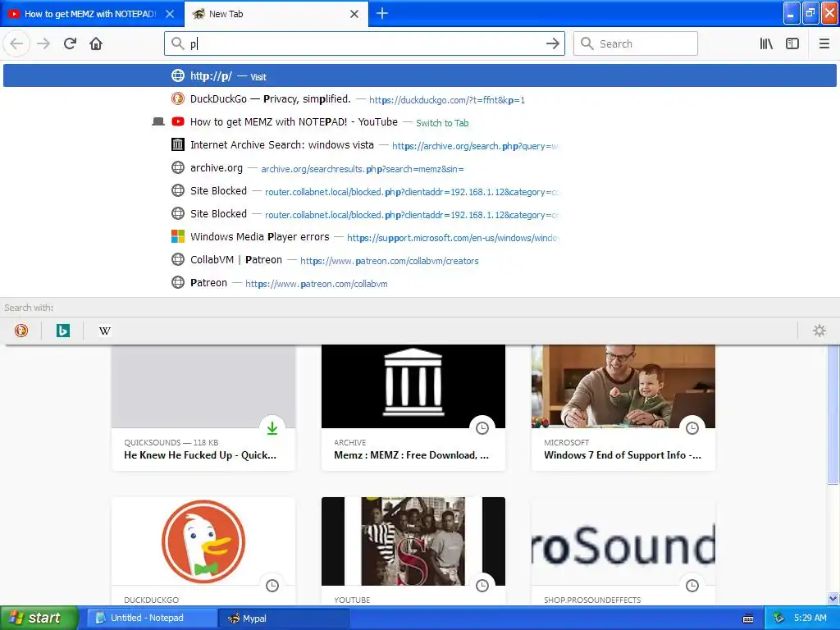
Task: Choose Internet Archive Search: windows vista suggestion
Action: click(419, 145)
